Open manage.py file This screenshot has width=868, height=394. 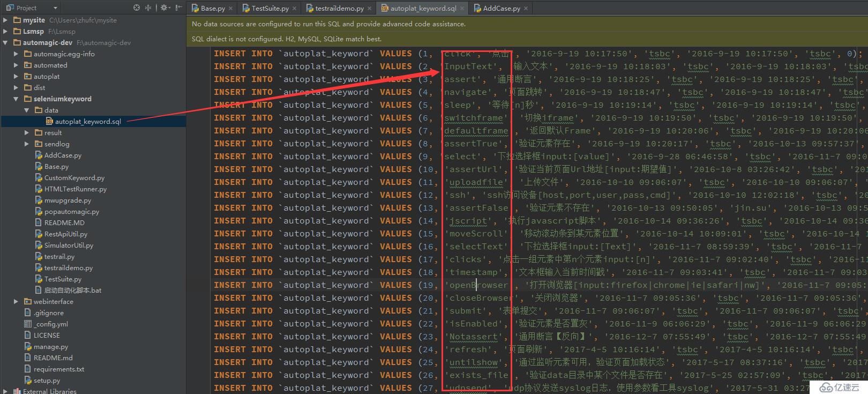(x=50, y=346)
